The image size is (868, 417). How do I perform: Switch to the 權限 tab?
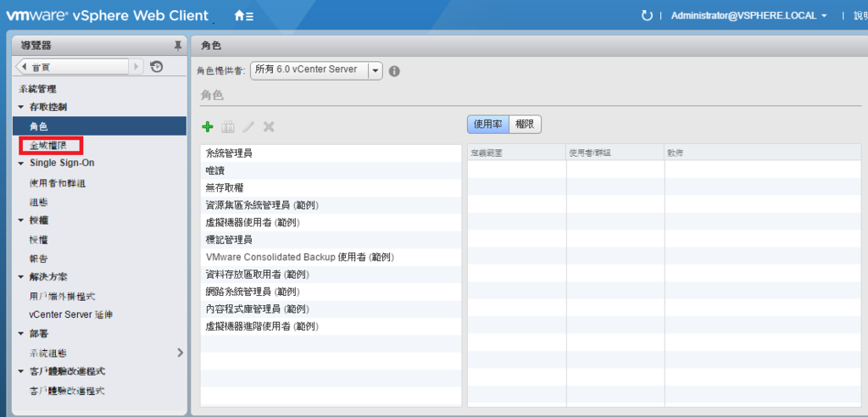point(525,125)
